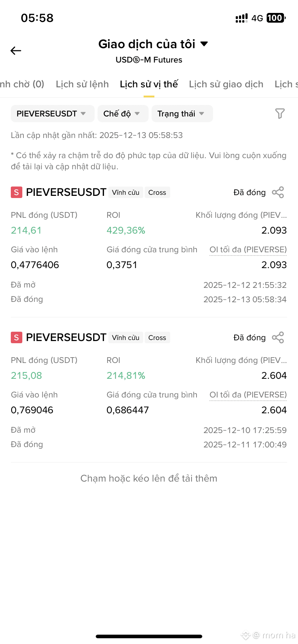Open the filter funnel icon

280,114
